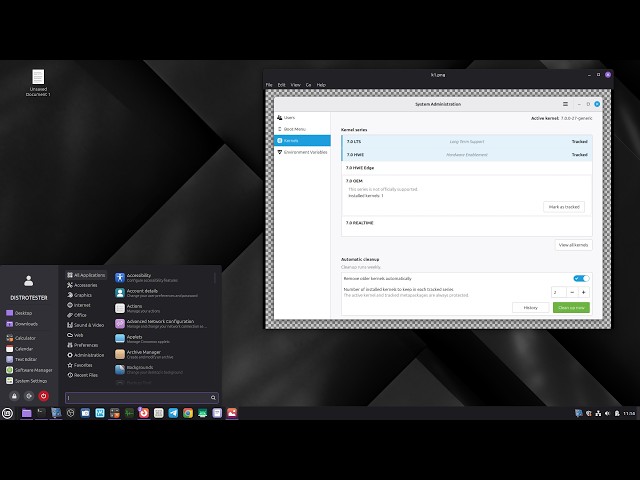Click the History button
Viewport: 640px width, 480px height.
531,307
